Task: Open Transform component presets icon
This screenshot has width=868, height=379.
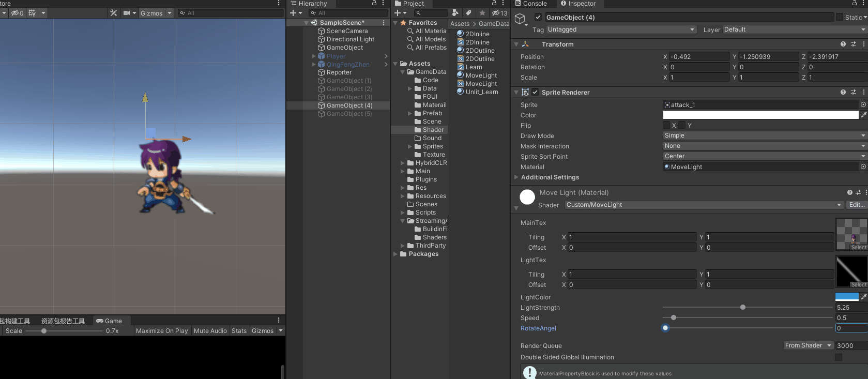Action: [x=854, y=44]
